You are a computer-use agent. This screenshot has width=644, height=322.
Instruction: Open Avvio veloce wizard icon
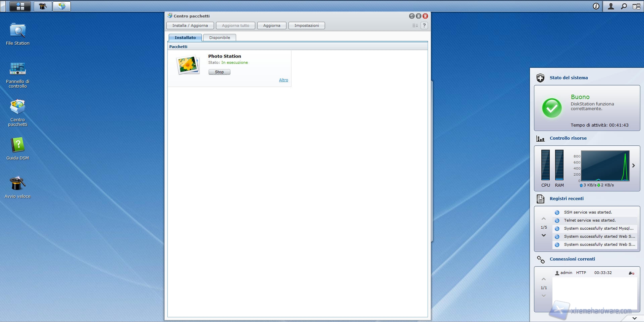click(17, 184)
